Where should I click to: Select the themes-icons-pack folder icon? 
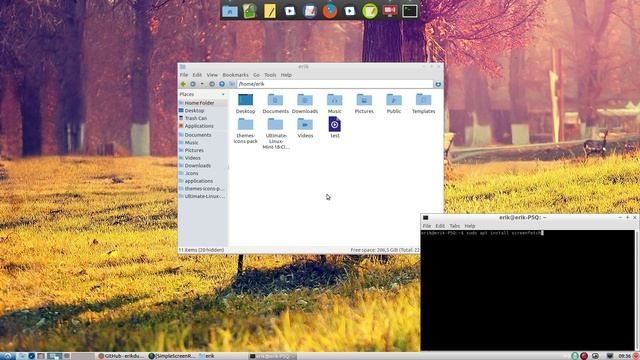click(245, 124)
